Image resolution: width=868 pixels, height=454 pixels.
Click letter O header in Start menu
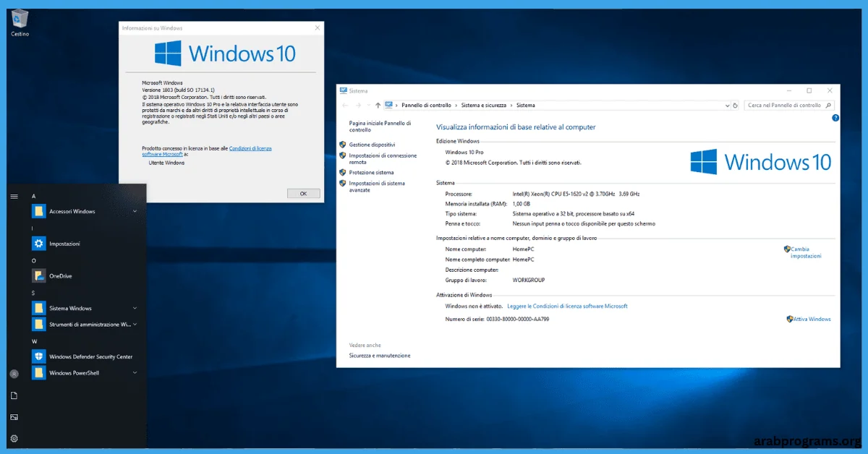coord(34,260)
